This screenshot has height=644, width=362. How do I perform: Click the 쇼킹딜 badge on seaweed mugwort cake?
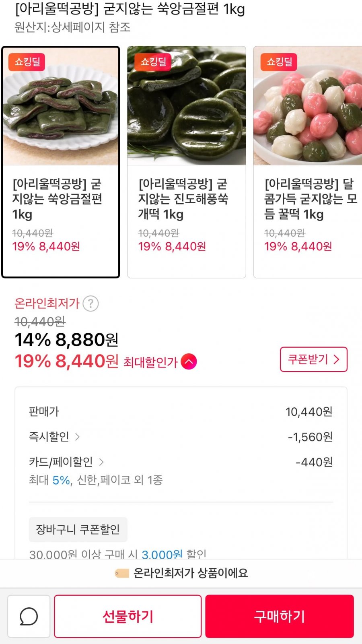[x=153, y=62]
